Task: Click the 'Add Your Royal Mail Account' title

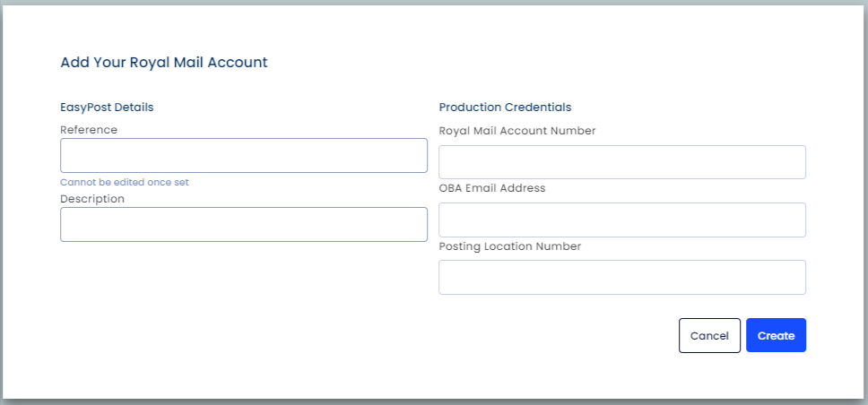Action: coord(164,62)
